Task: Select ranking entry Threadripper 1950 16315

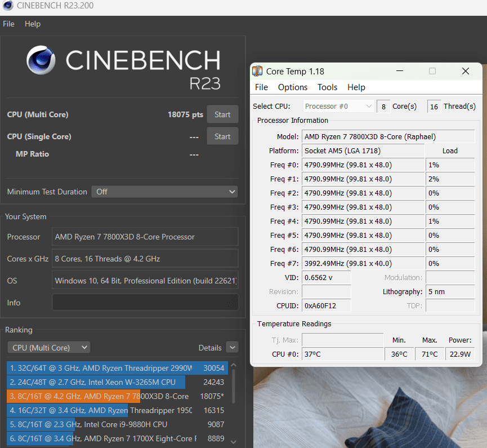Action: (x=118, y=410)
